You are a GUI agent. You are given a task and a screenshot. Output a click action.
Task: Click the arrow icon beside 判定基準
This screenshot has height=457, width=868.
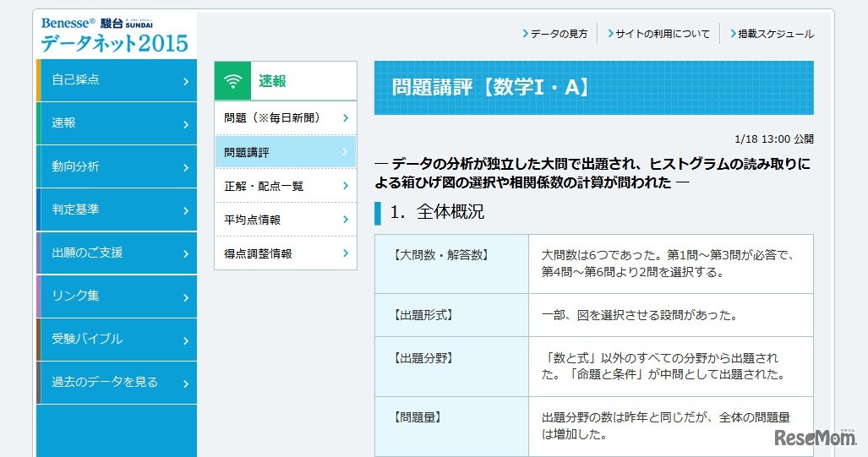pyautogui.click(x=186, y=211)
